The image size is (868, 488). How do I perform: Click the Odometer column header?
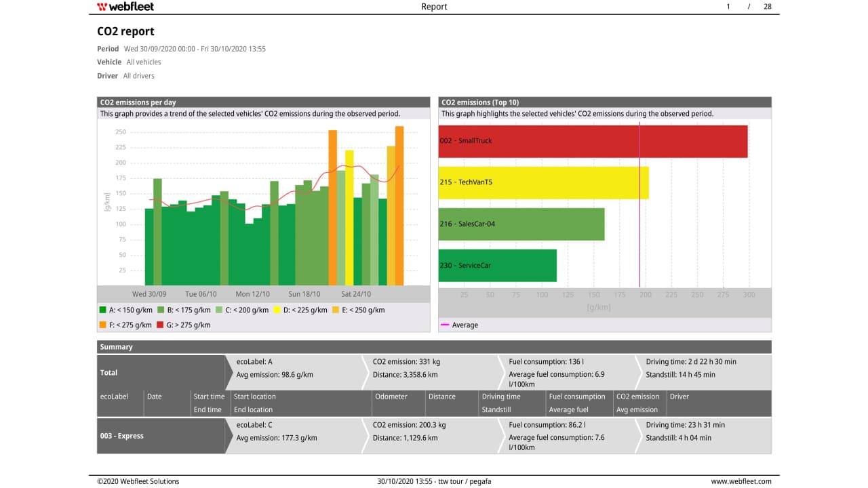click(391, 396)
